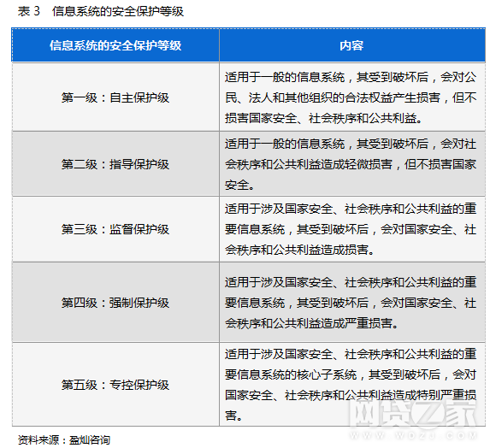
Task: Click the fourth-level description mentioning 严重损害
Action: click(x=351, y=303)
